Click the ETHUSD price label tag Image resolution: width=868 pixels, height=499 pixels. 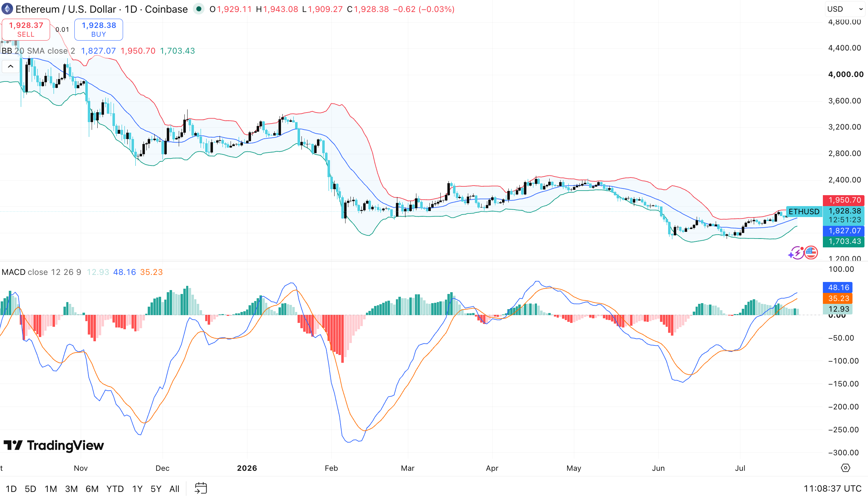(x=804, y=211)
